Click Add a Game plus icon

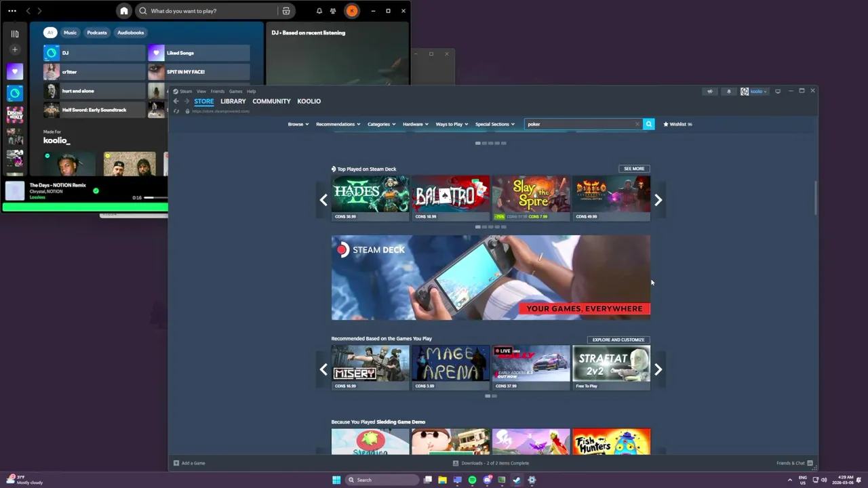[176, 463]
